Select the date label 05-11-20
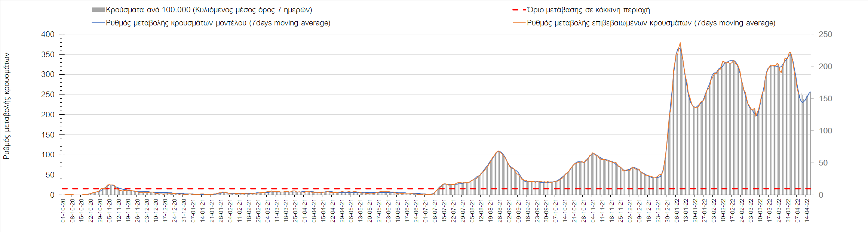 tap(110, 211)
